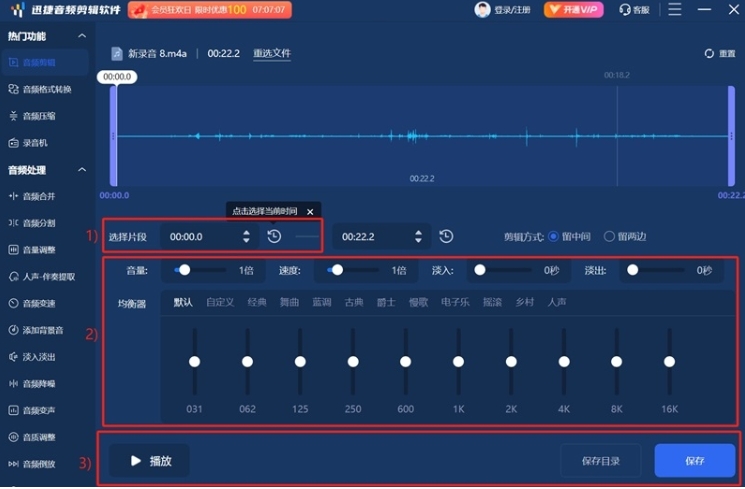Open 添加背景音 tool
Image resolution: width=745 pixels, height=489 pixels.
tap(36, 330)
